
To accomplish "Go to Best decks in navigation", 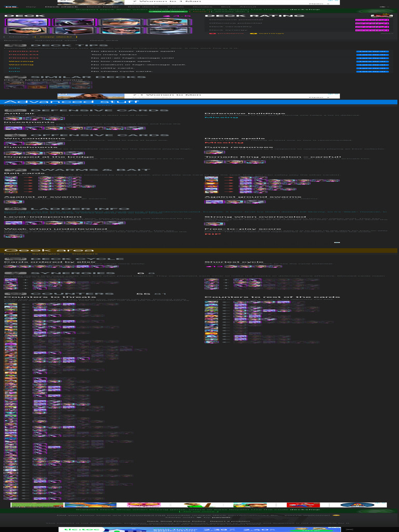I will (143, 7).
